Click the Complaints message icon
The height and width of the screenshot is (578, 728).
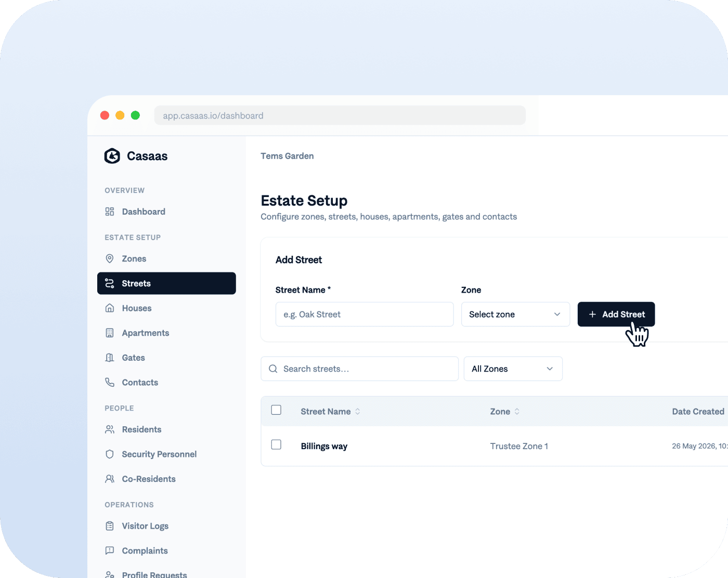pos(110,550)
